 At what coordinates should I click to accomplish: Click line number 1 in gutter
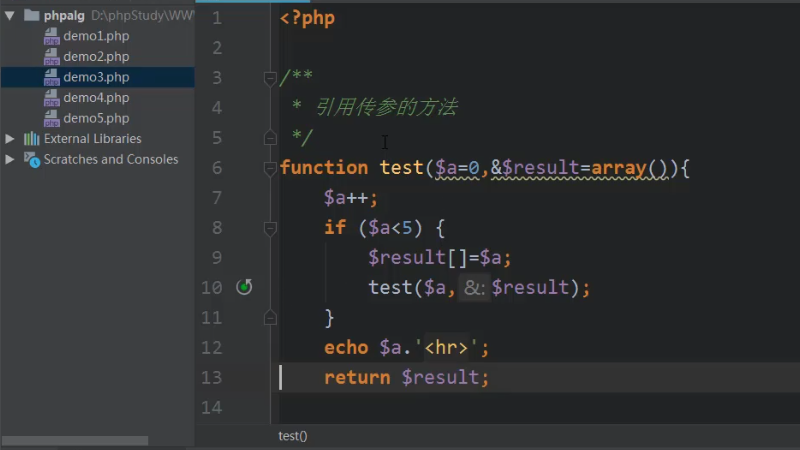(217, 18)
